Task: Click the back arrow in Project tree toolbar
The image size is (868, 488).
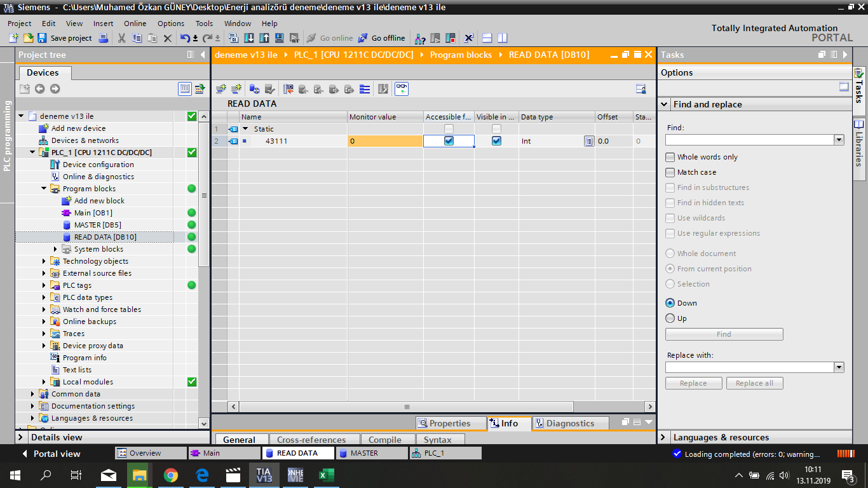Action: [x=39, y=89]
